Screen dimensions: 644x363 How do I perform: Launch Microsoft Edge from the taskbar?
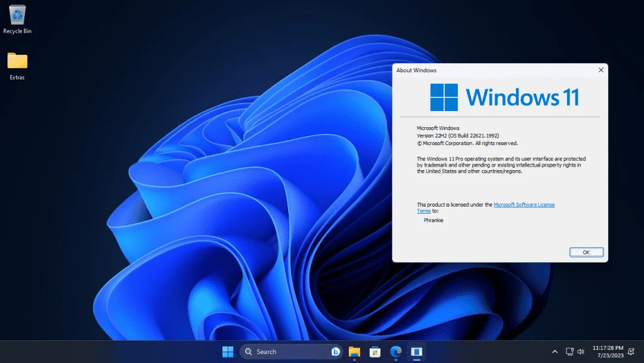[x=395, y=352]
